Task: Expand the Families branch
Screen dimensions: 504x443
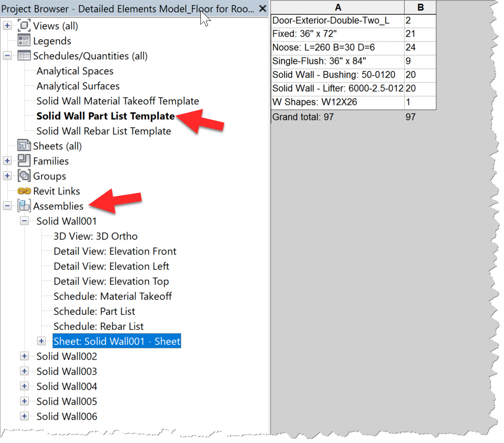Action: tap(7, 161)
